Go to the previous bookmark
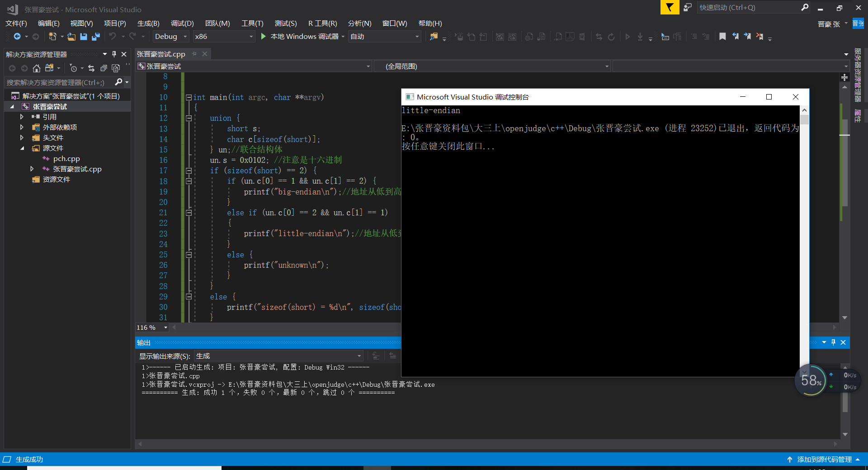This screenshot has width=868, height=470. 736,37
